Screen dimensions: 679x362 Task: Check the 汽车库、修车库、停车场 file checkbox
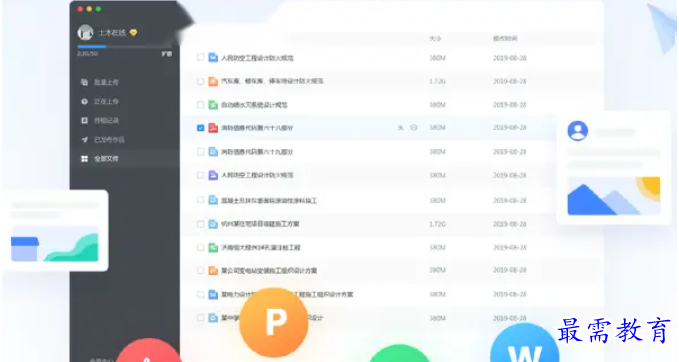coord(200,81)
